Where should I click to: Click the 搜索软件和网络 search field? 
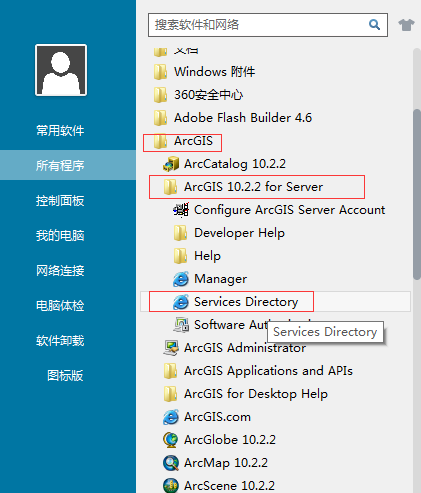[260, 25]
